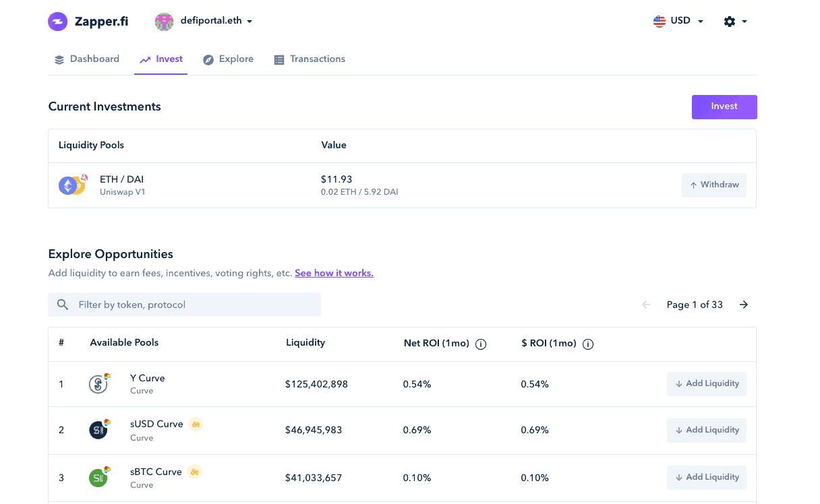Open the See how it works link
This screenshot has height=504, width=820.
pyautogui.click(x=334, y=273)
